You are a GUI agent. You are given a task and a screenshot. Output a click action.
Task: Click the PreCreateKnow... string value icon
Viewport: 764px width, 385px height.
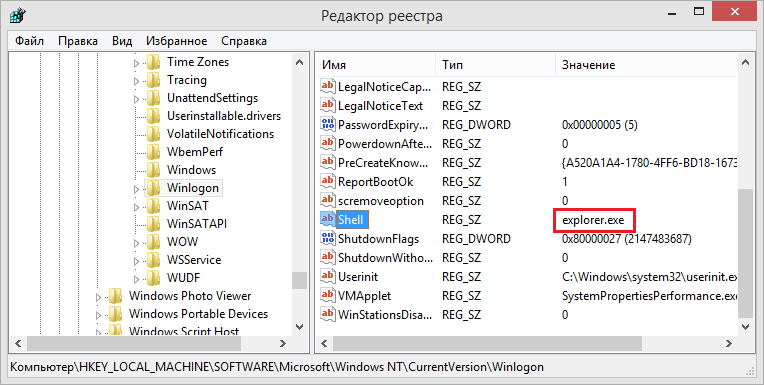(x=327, y=162)
